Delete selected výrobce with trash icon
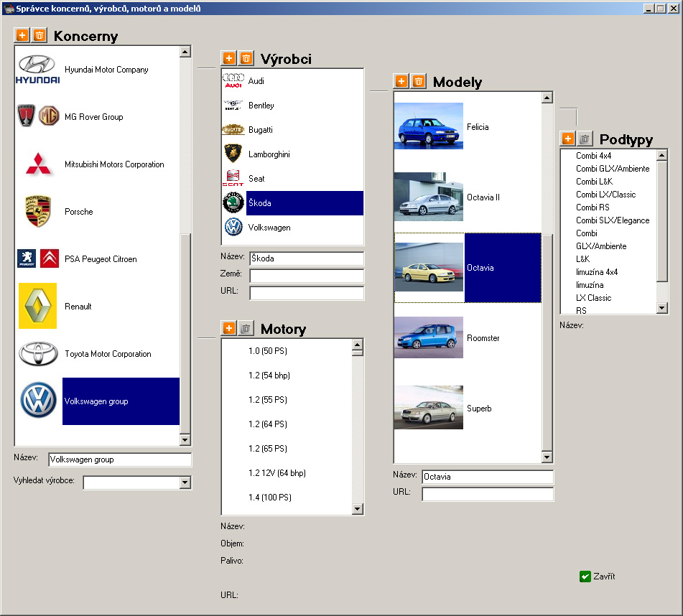Image resolution: width=683 pixels, height=616 pixels. (246, 58)
